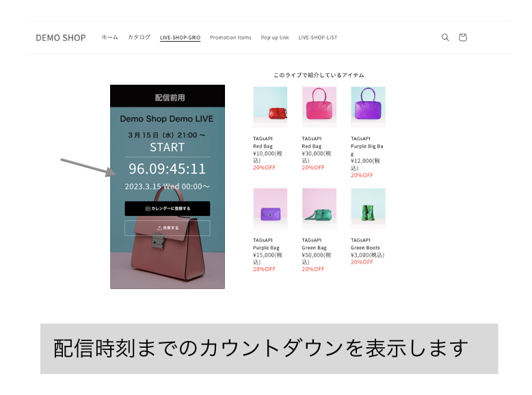This screenshot has height=395, width=532.
Task: Open the Promotion Items page
Action: (230, 38)
